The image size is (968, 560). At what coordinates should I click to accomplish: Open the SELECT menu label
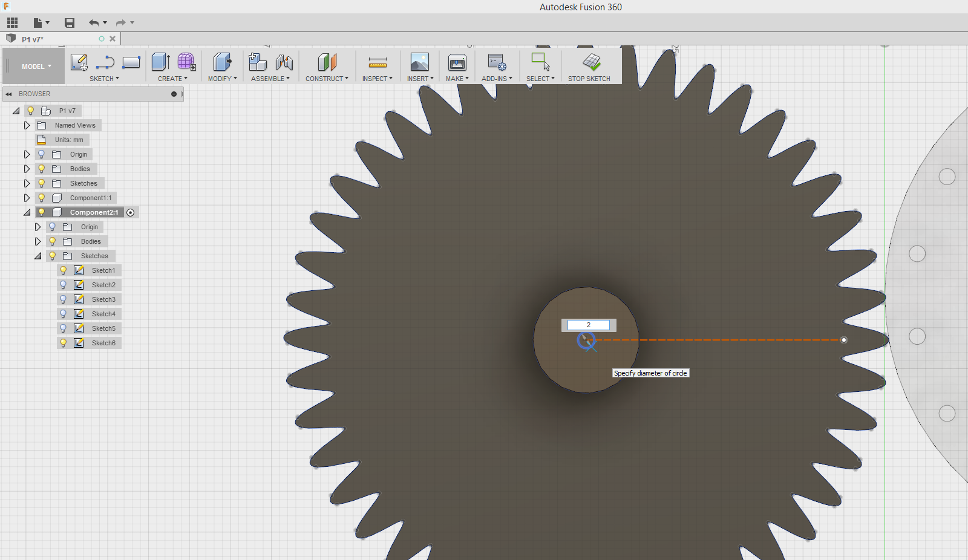click(540, 79)
